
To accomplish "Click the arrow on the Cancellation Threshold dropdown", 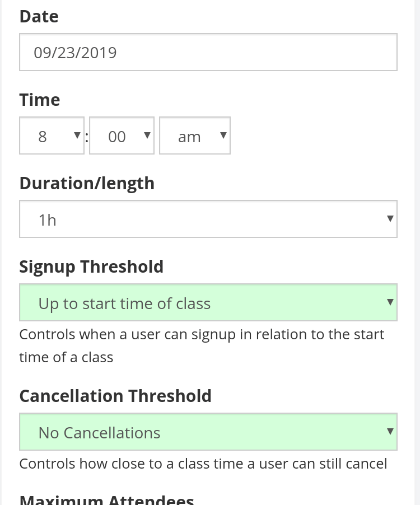I will click(x=390, y=431).
